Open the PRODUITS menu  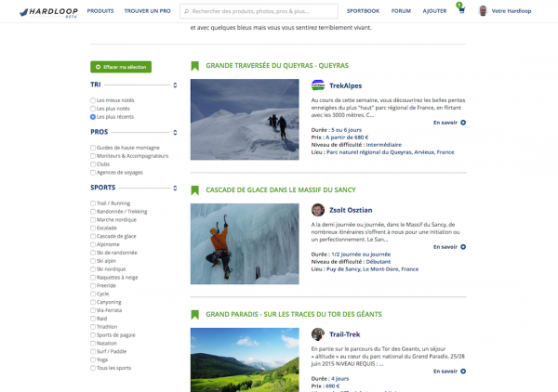(100, 11)
